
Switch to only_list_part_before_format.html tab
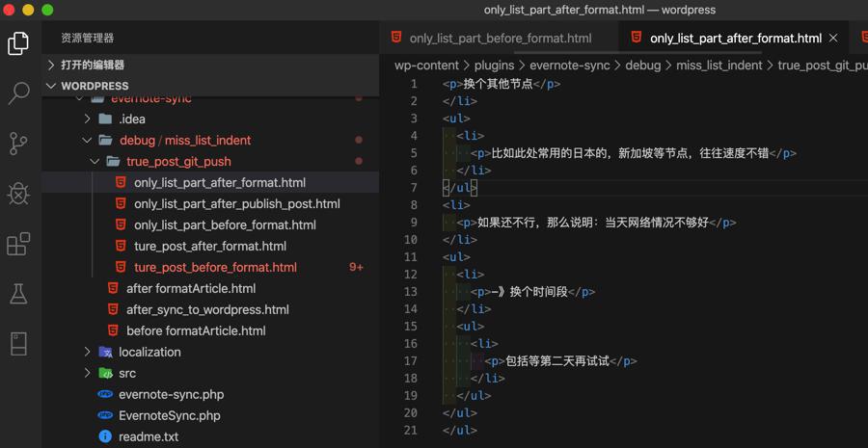click(x=500, y=39)
